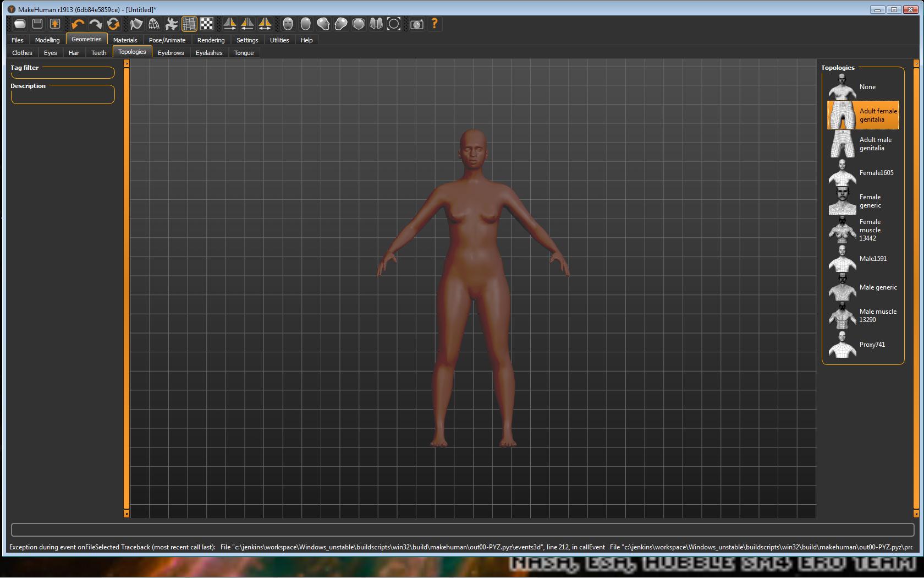Click the Load model toolbar icon
This screenshot has height=578, width=924.
(x=20, y=24)
